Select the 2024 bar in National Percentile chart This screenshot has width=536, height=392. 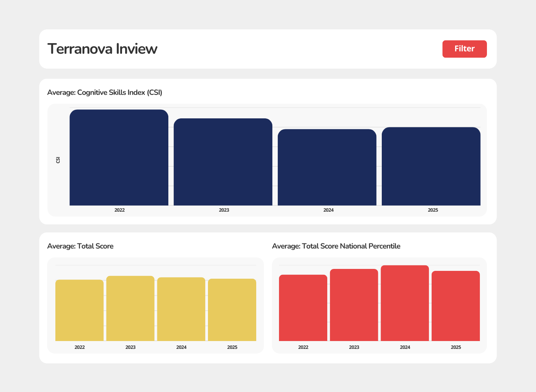click(x=405, y=303)
